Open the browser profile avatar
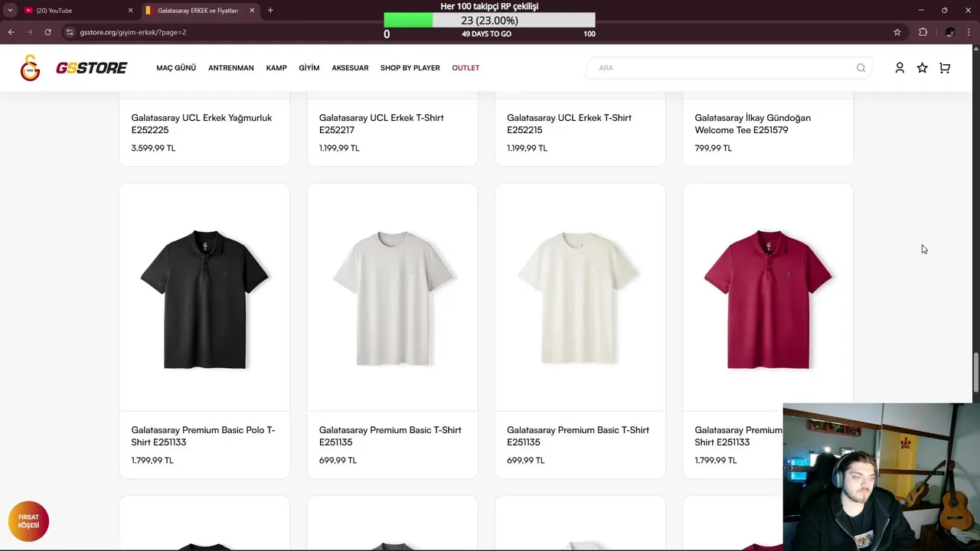The image size is (980, 551). click(949, 32)
